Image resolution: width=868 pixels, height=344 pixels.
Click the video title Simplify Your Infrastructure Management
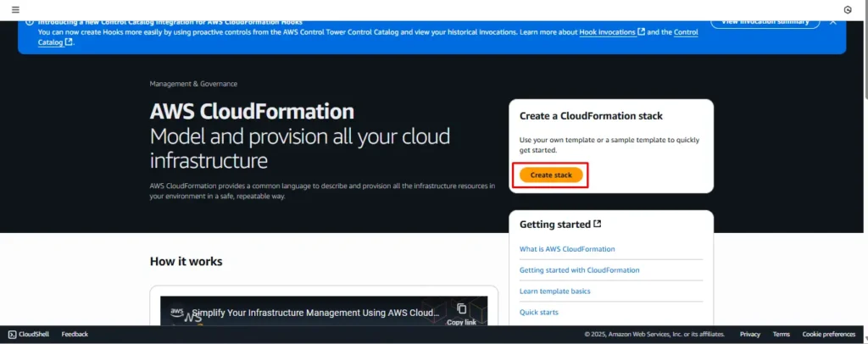pyautogui.click(x=315, y=312)
